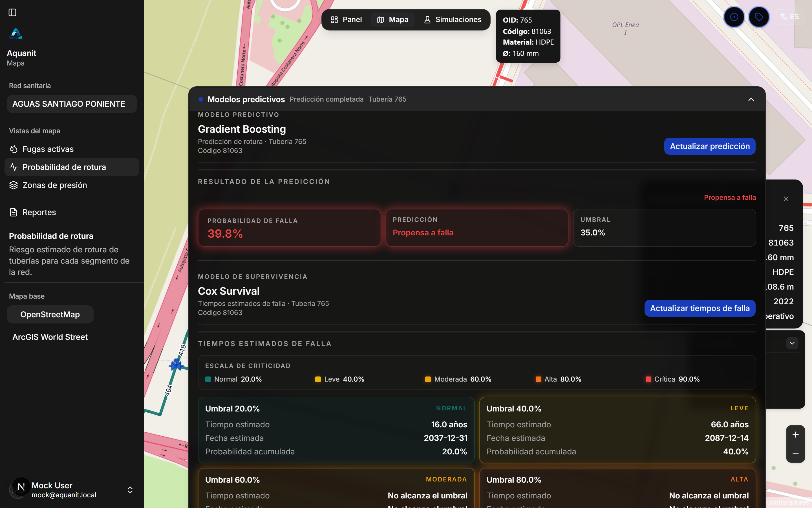Image resolution: width=812 pixels, height=508 pixels.
Task: Click the '66.0 años' estimated time value
Action: click(x=729, y=425)
